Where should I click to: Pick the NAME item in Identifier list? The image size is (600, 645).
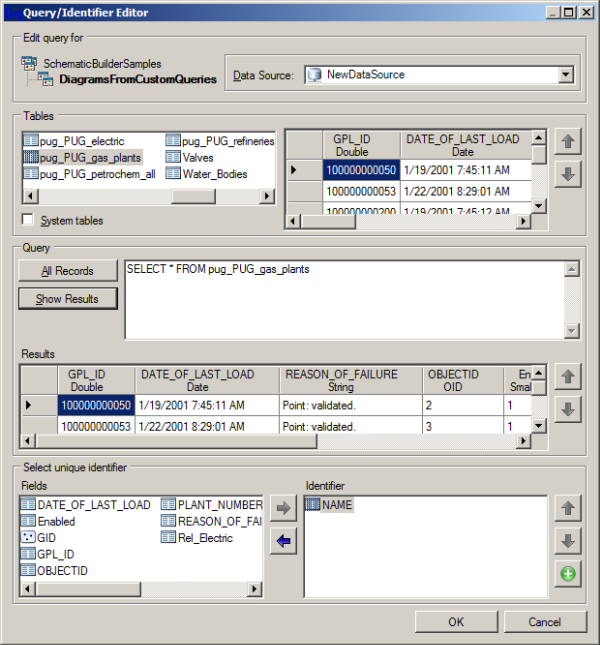337,505
